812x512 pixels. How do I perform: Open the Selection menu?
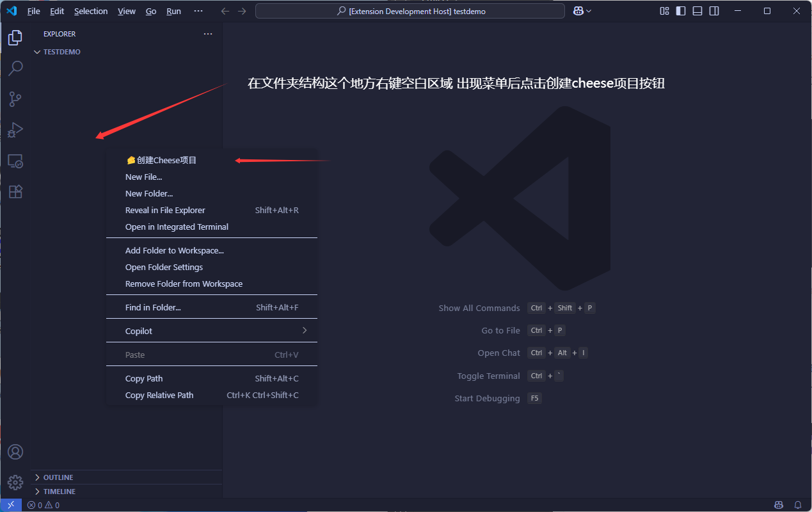tap(91, 11)
